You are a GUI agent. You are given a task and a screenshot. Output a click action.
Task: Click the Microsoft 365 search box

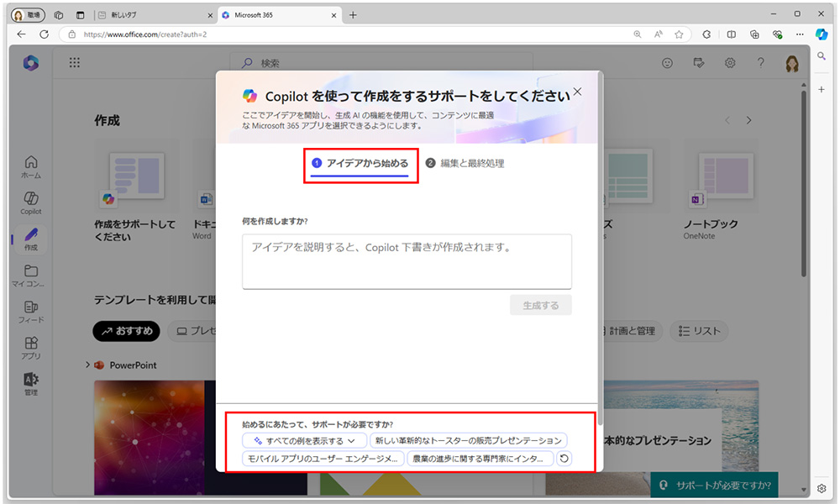pos(381,63)
